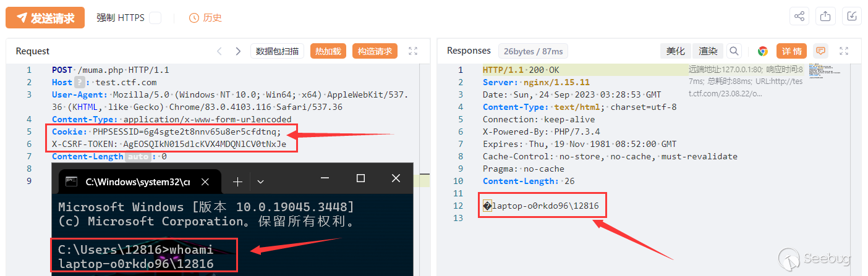Image resolution: width=868 pixels, height=276 pixels.
Task: Click the import icon at top right
Action: (x=851, y=17)
